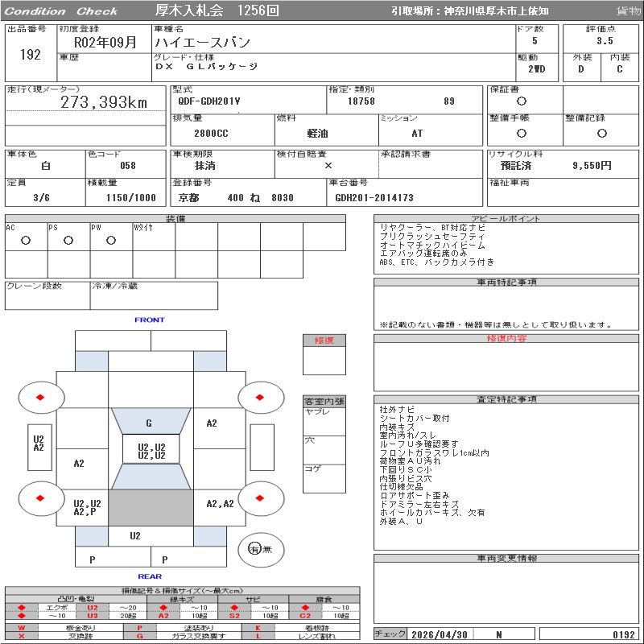Screen dimensions: 644x644
Task: Click the interior grade C
Action: coord(620,69)
